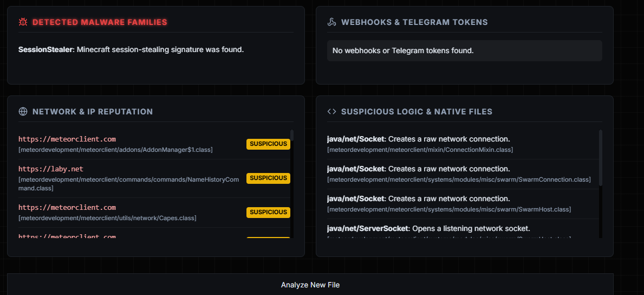The width and height of the screenshot is (644, 295).
Task: Select the java/net/ServerSocket listening socket entry
Action: tap(429, 228)
